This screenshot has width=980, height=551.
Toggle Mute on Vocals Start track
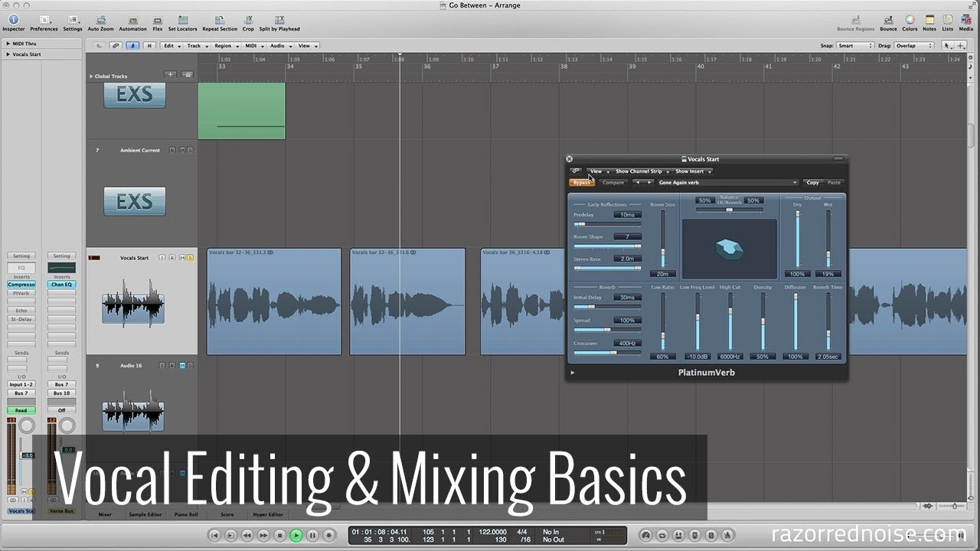pos(181,258)
